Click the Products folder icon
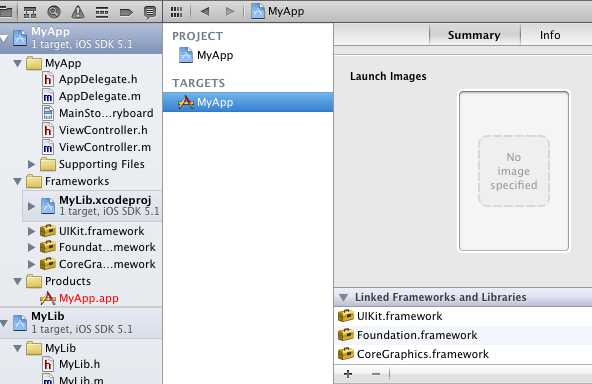This screenshot has width=592, height=384. 34,281
